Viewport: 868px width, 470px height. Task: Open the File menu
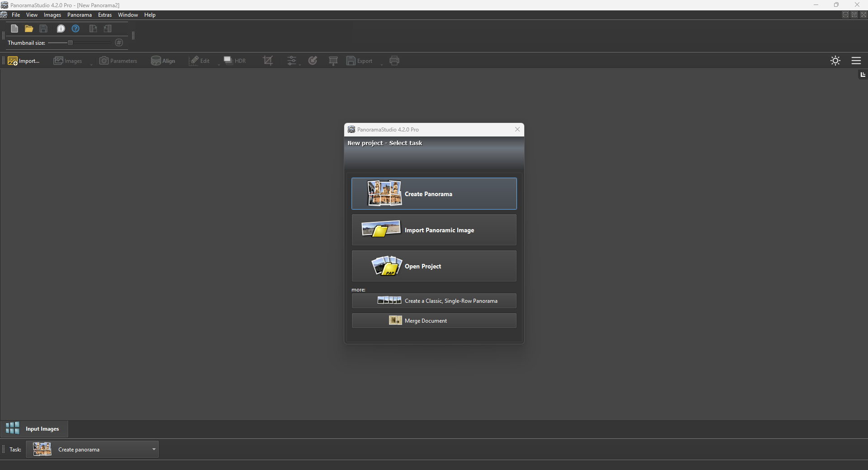(16, 15)
